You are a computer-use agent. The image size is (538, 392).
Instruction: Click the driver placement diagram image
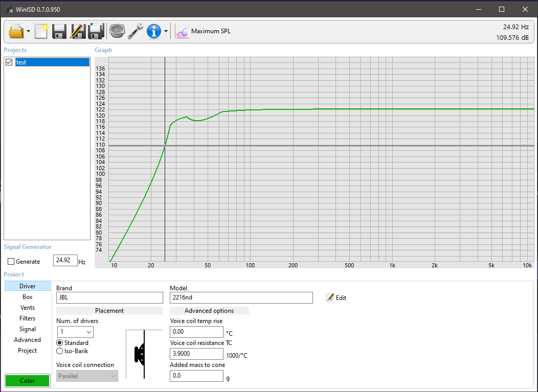click(144, 354)
